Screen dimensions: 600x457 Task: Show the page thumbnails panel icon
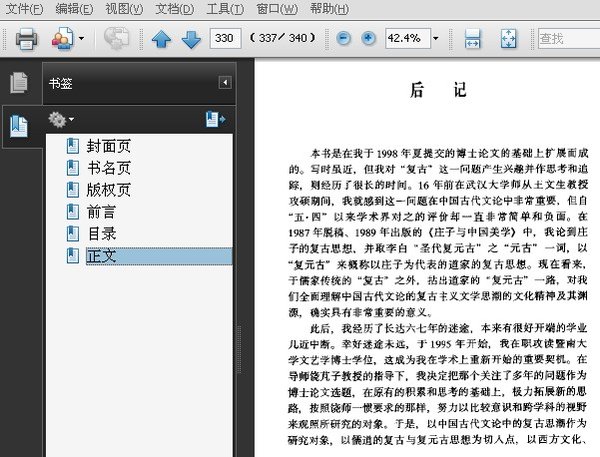[19, 82]
